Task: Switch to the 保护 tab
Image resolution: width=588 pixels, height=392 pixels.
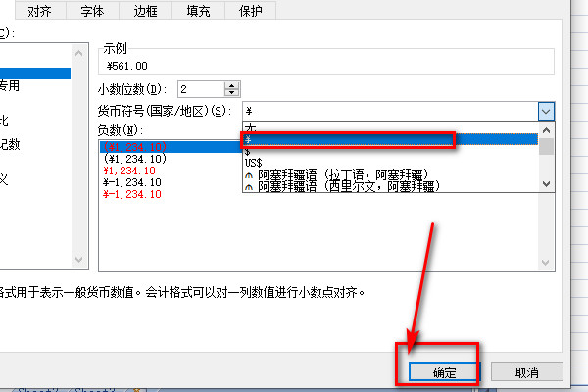Action: [x=251, y=11]
